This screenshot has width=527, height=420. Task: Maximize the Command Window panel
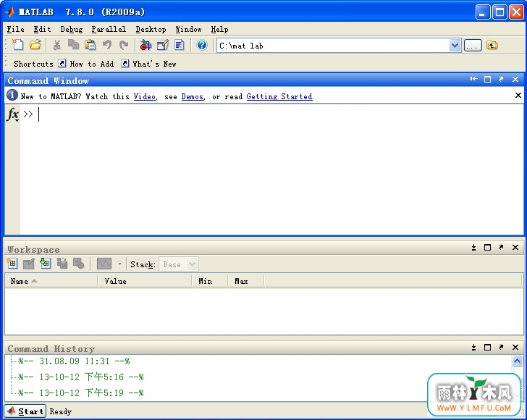coord(487,80)
